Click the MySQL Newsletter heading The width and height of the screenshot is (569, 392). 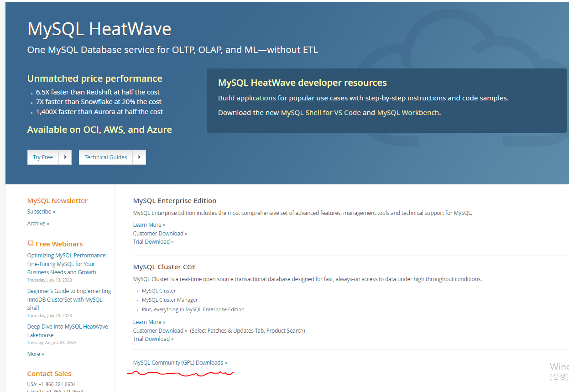pos(57,201)
